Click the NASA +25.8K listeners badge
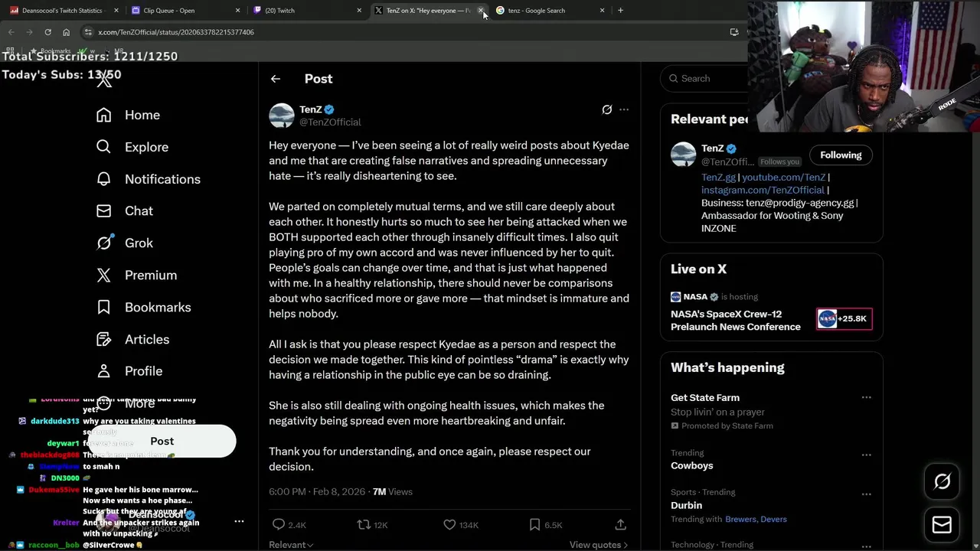This screenshot has width=980, height=551. tap(844, 319)
